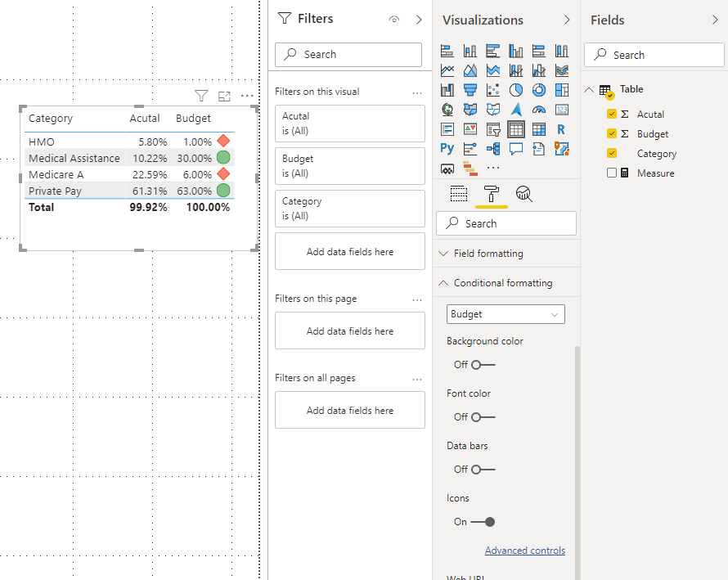
Task: Expand the Field formatting section
Action: 506,254
